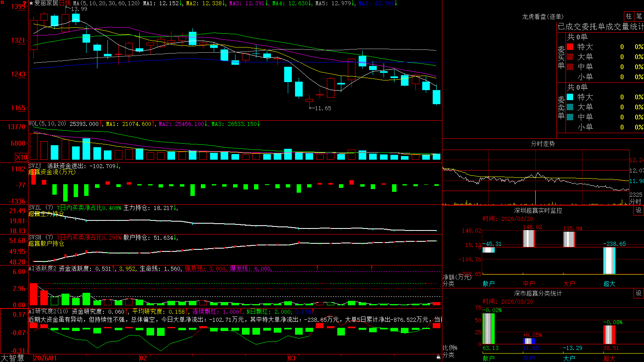Click the 龙虎看盘(逐单) panel title
This screenshot has width=644, height=362.
(x=543, y=16)
